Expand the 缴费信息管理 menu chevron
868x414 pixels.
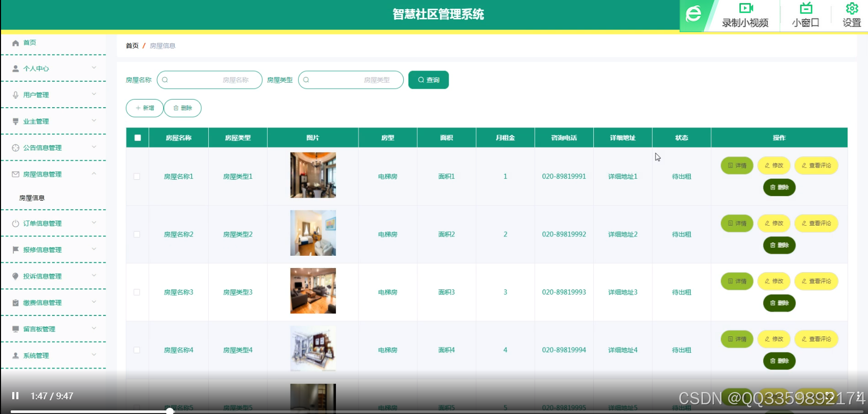coord(94,302)
